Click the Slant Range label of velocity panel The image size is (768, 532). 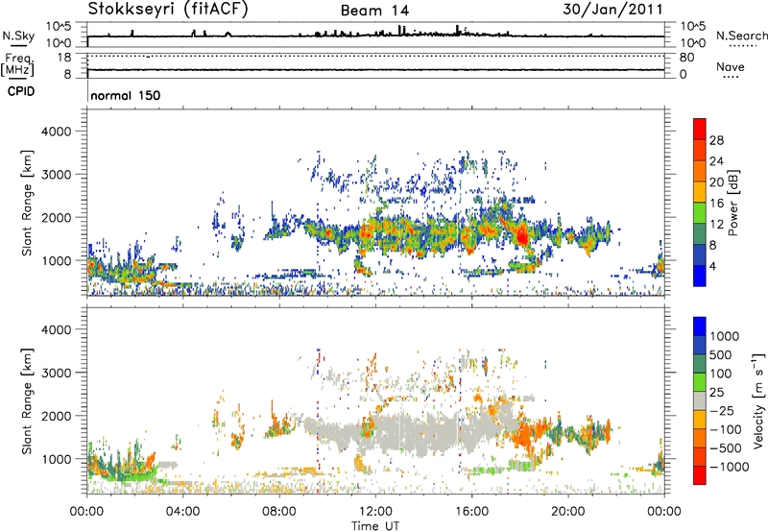coord(27,401)
